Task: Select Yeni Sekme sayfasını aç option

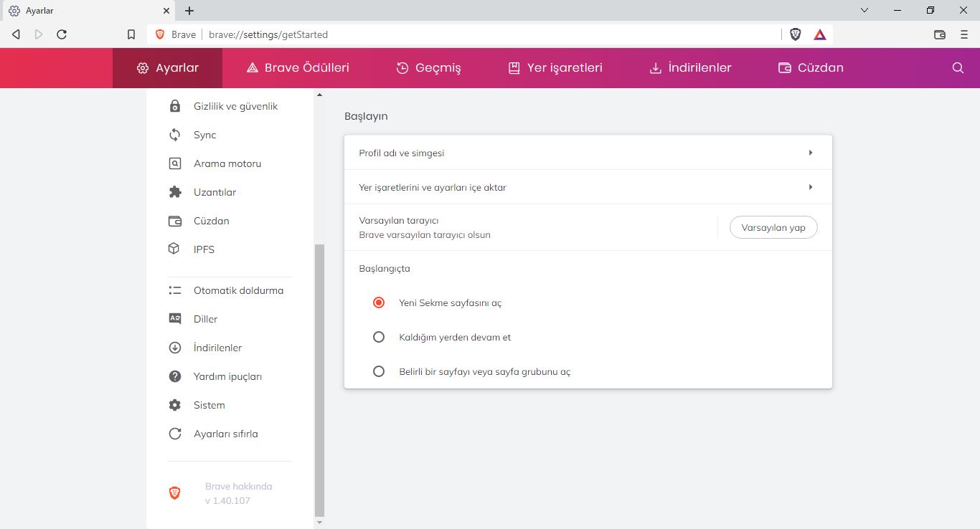Action: pos(379,302)
